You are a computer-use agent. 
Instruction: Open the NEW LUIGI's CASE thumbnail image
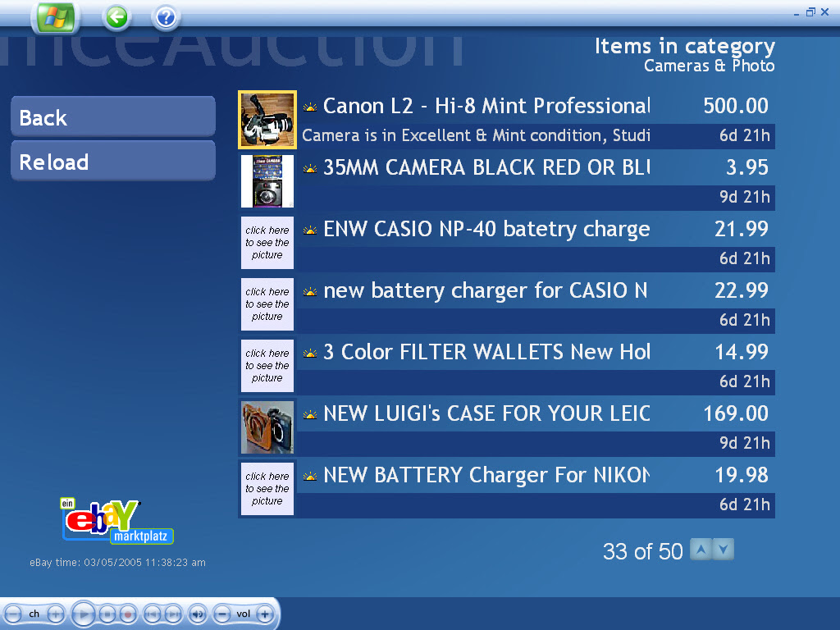tap(267, 427)
